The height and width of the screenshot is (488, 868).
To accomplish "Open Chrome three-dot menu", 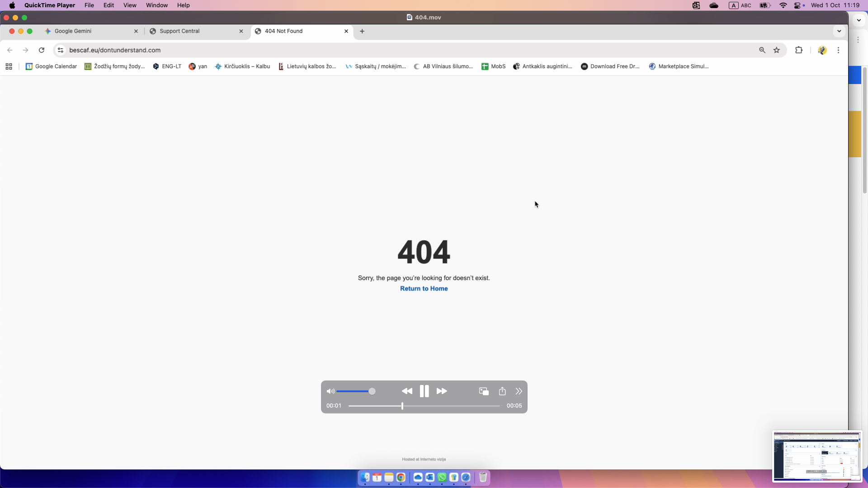I will pos(838,50).
